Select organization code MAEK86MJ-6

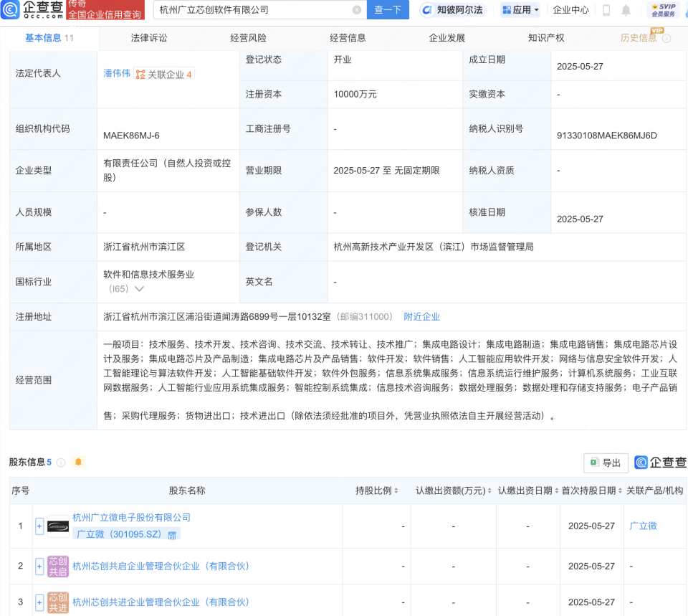(131, 136)
